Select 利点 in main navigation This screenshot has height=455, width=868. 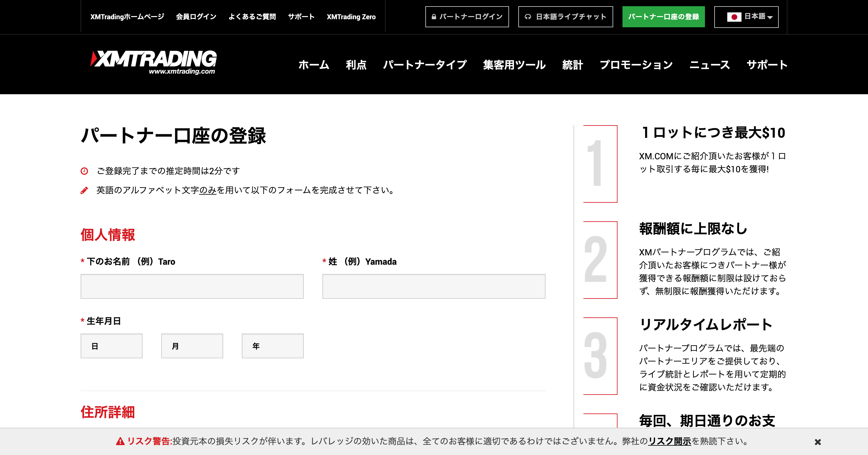[x=356, y=65]
